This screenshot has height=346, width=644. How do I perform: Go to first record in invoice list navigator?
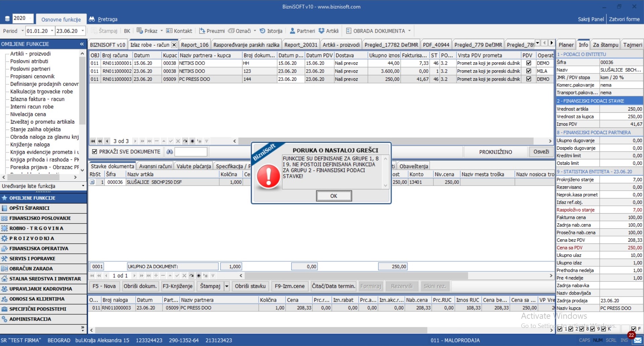[x=93, y=141]
